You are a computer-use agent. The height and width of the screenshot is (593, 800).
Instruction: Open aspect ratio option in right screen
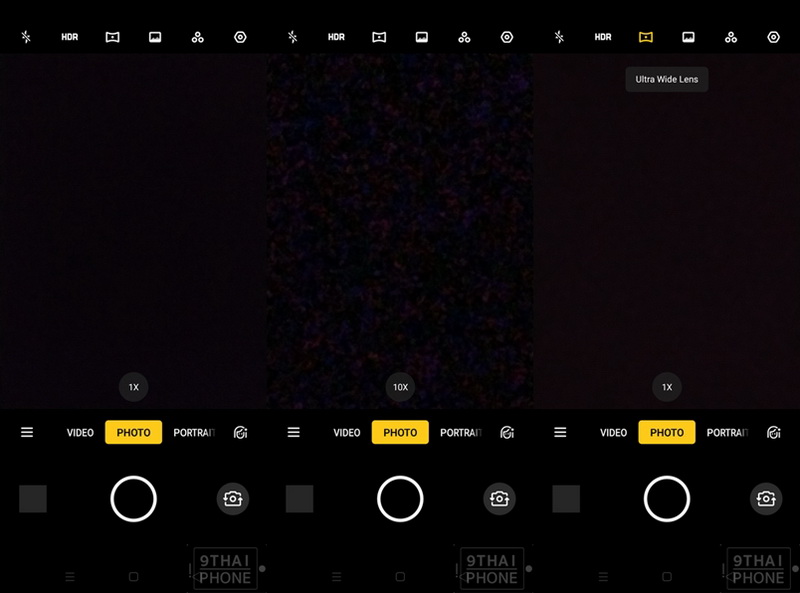click(688, 37)
